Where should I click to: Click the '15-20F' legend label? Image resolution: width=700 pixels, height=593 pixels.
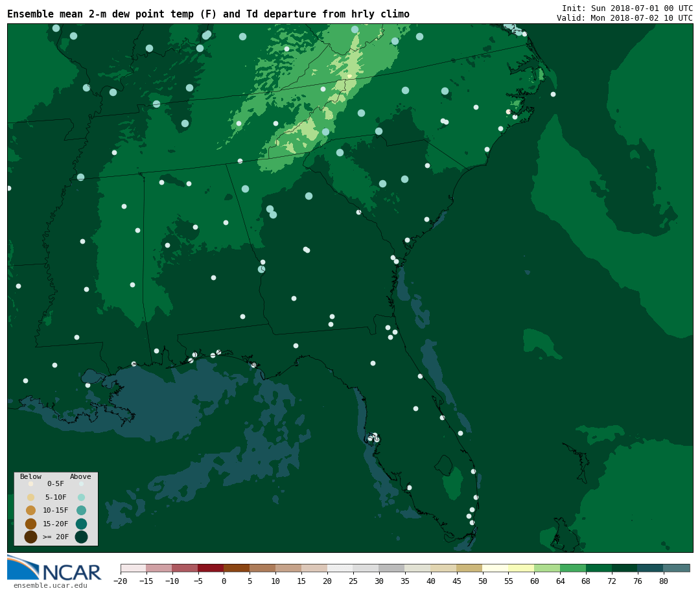[56, 524]
